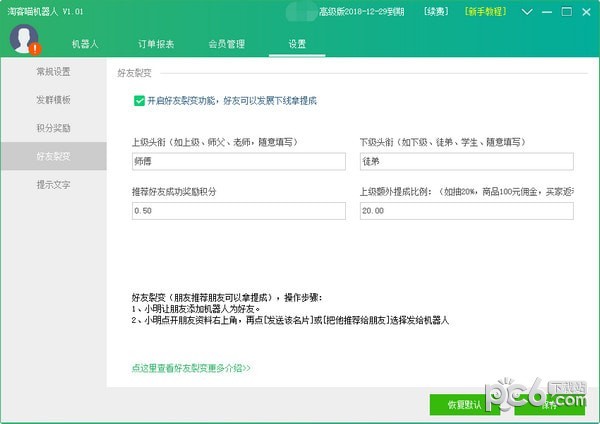Switch to the 订单报表 tab
Screen dimensions: 600x424
tap(156, 44)
